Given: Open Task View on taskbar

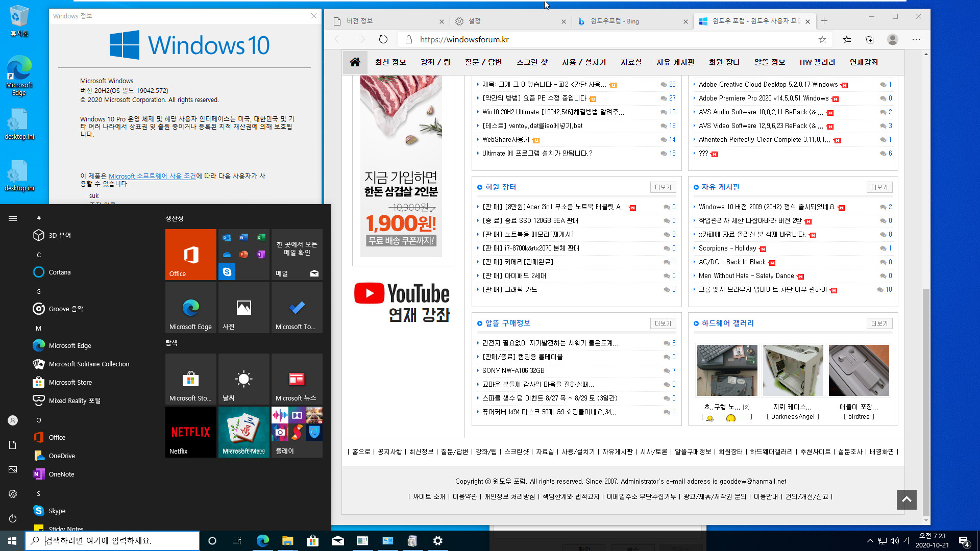Looking at the screenshot, I should point(237,541).
